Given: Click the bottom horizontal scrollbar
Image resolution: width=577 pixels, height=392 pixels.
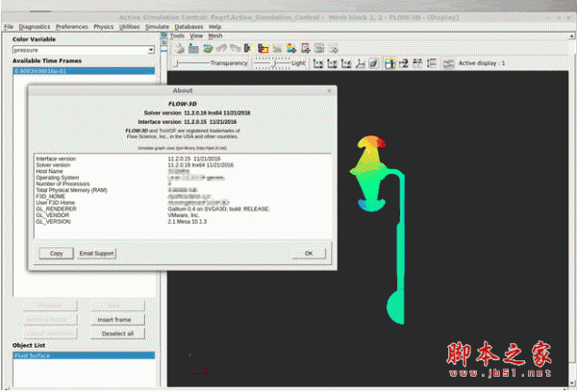Looking at the screenshot, I should pyautogui.click(x=287, y=389).
